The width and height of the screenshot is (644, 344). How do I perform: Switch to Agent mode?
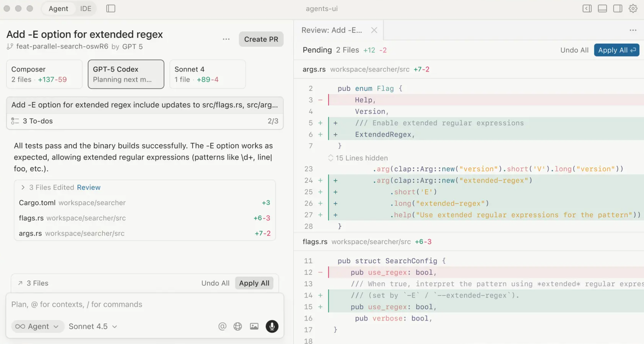[x=58, y=9]
